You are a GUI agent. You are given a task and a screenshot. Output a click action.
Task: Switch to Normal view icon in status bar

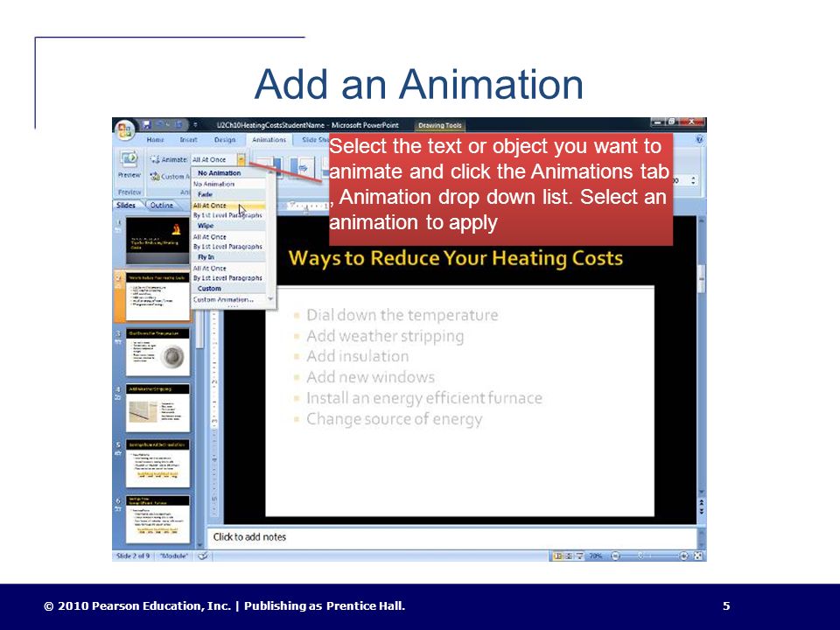tap(557, 556)
